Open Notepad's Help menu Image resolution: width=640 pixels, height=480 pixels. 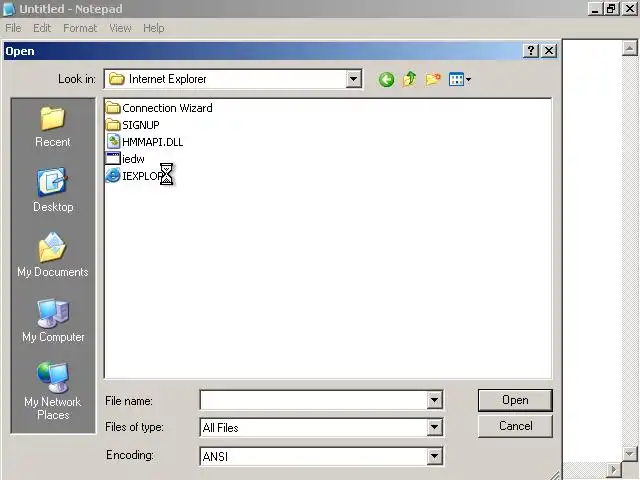[153, 28]
